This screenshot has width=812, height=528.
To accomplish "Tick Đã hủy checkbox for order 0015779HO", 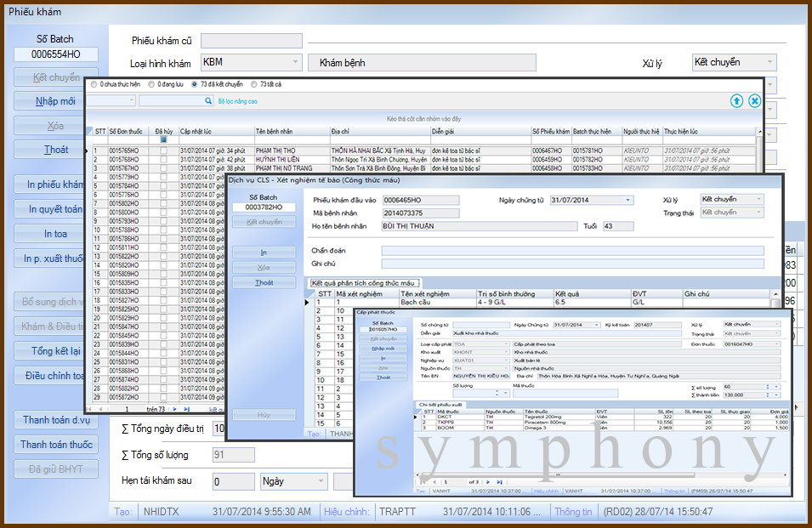I will pyautogui.click(x=163, y=177).
